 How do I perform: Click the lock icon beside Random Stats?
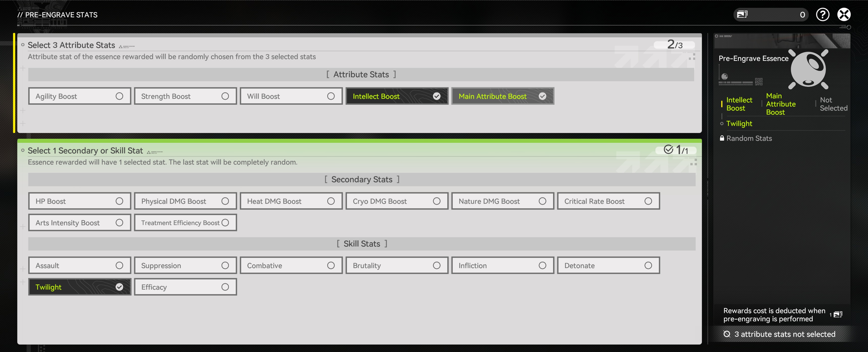(722, 138)
